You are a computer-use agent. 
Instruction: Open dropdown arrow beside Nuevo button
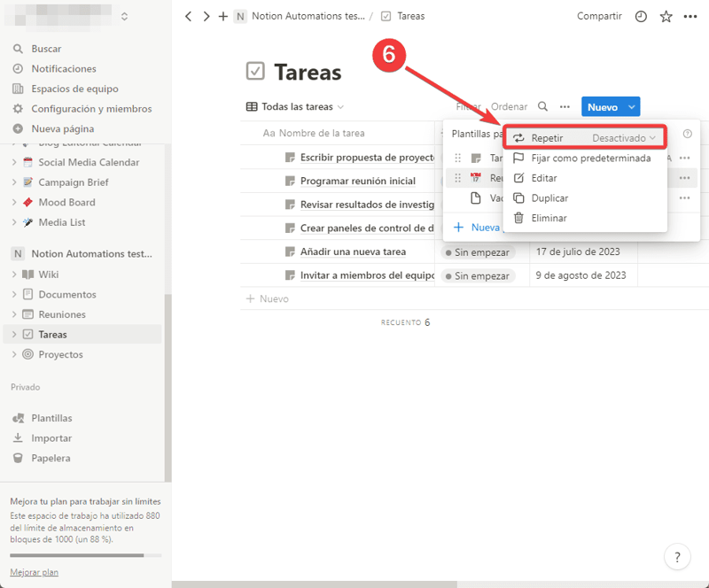click(x=631, y=107)
